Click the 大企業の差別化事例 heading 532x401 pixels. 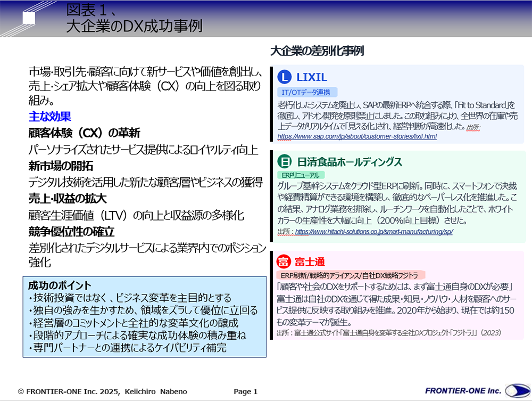[317, 51]
